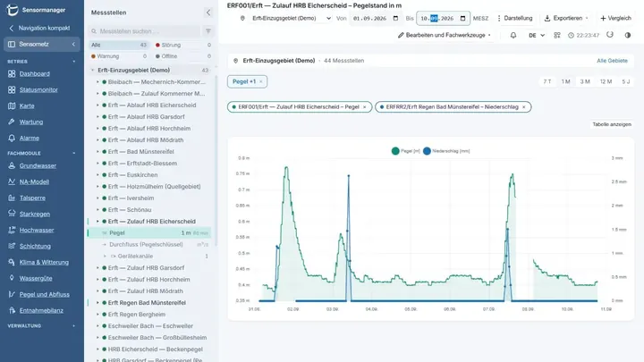The height and width of the screenshot is (362, 644).
Task: Filter stations by Warnung status
Action: [x=119, y=56]
